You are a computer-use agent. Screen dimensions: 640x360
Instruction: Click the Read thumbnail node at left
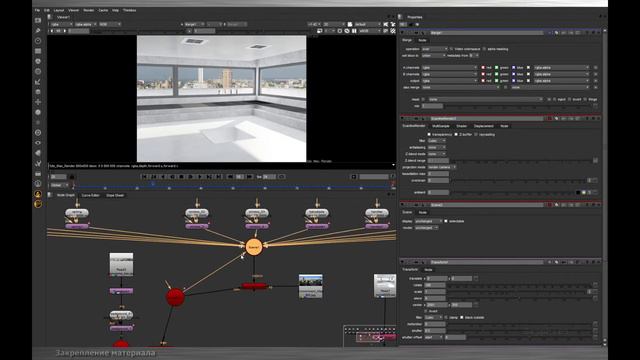click(121, 264)
